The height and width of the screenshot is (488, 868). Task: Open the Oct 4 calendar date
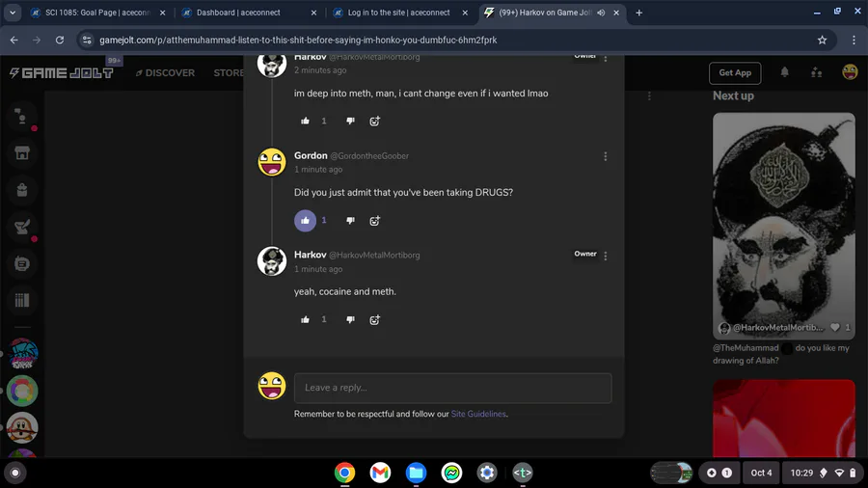pos(761,473)
